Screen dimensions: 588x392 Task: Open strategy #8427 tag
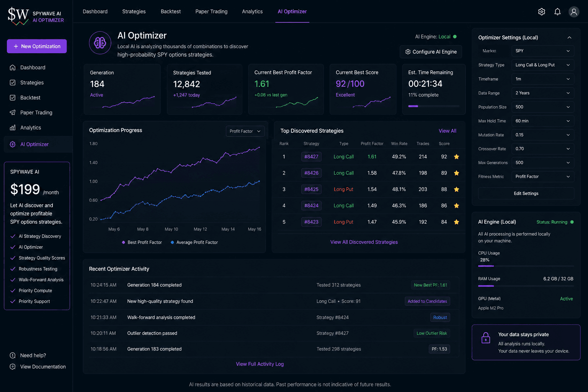coord(311,157)
